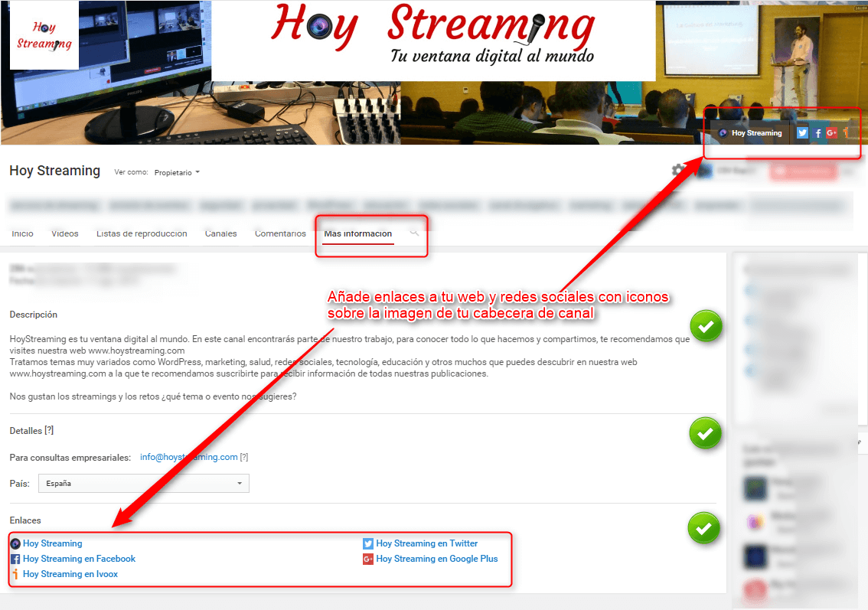The width and height of the screenshot is (868, 610).
Task: Open the 'Hoy Streaming en Twitter' link
Action: [427, 543]
